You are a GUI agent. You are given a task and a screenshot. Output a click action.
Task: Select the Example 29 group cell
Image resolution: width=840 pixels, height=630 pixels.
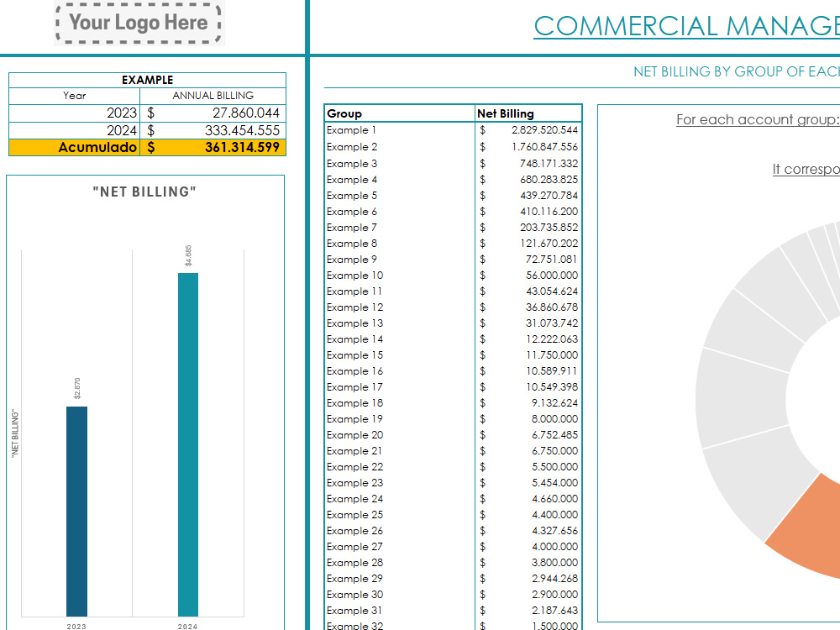[x=400, y=579]
